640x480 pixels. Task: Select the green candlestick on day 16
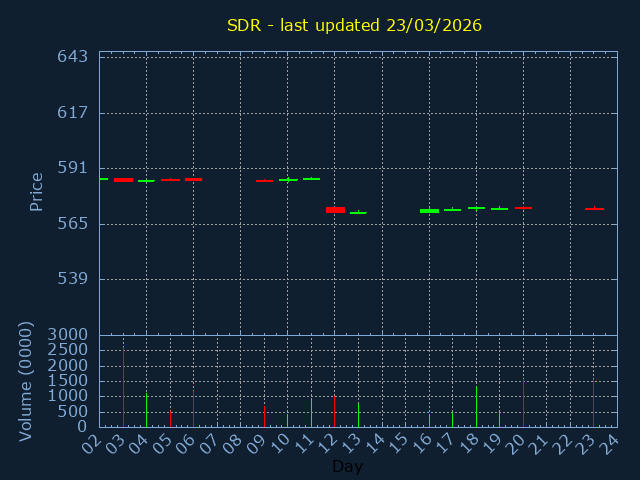pyautogui.click(x=429, y=211)
